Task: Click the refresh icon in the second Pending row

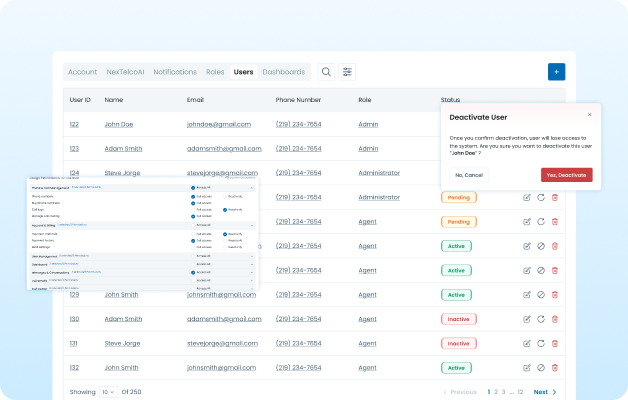Action: (x=541, y=222)
